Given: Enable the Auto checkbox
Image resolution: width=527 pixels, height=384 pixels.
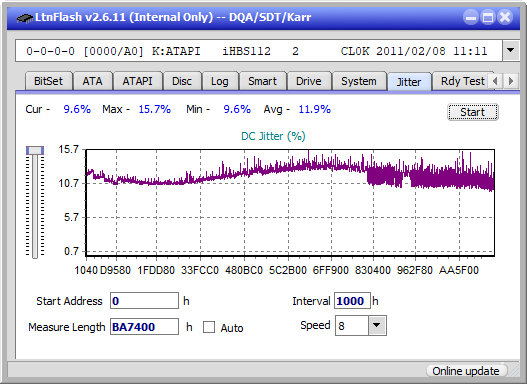Looking at the screenshot, I should pos(209,327).
